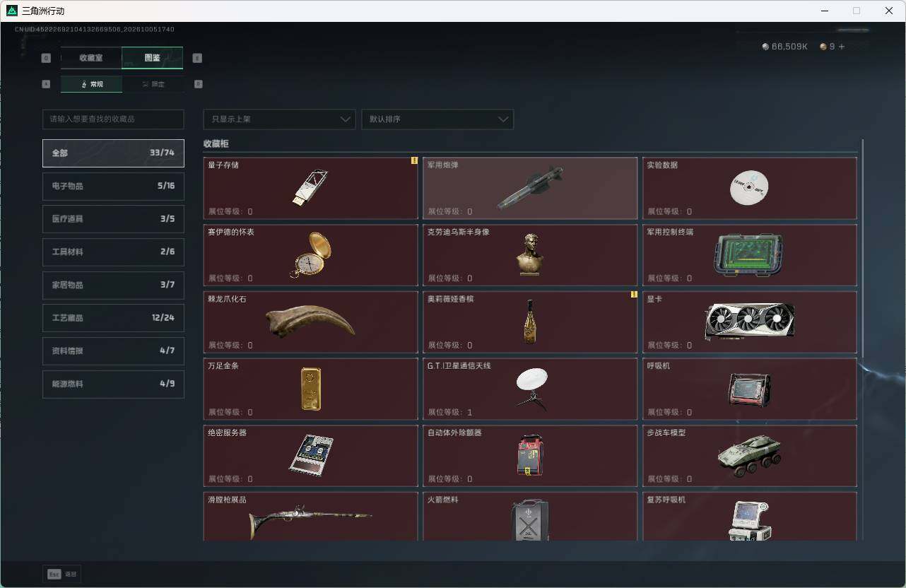The height and width of the screenshot is (588, 906).
Task: Open the 实验数据 disc item
Action: pyautogui.click(x=750, y=188)
